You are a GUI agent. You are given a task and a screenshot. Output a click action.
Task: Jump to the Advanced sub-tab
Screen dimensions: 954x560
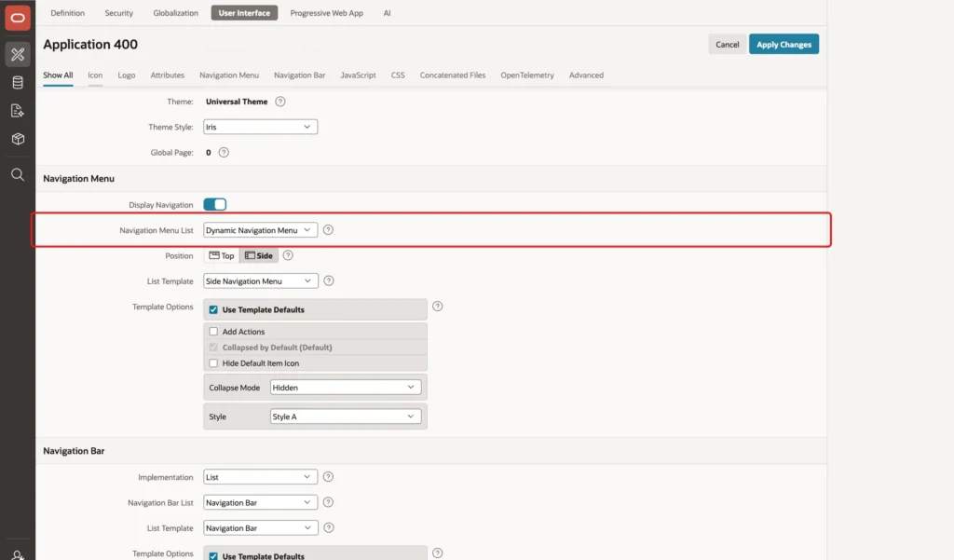[587, 75]
